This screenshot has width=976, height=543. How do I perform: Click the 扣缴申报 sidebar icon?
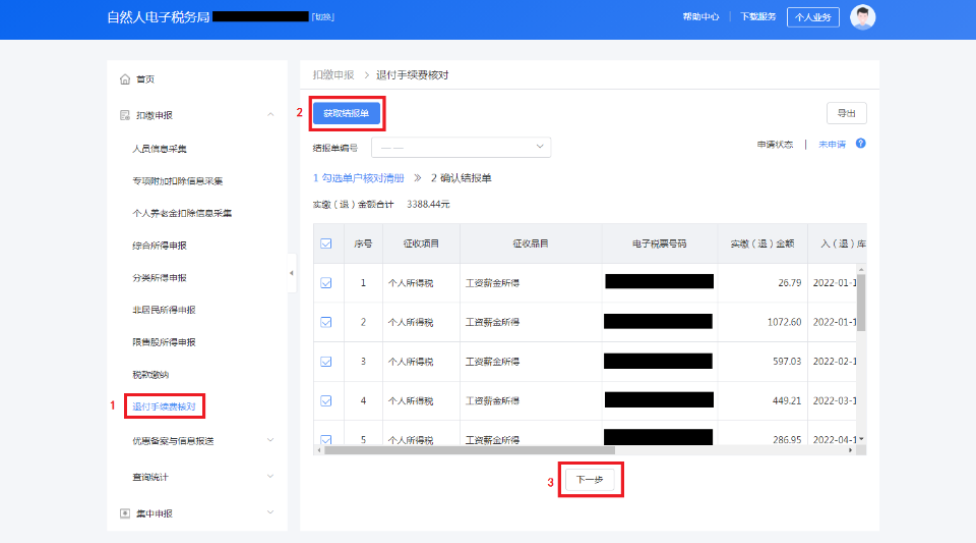pos(125,115)
